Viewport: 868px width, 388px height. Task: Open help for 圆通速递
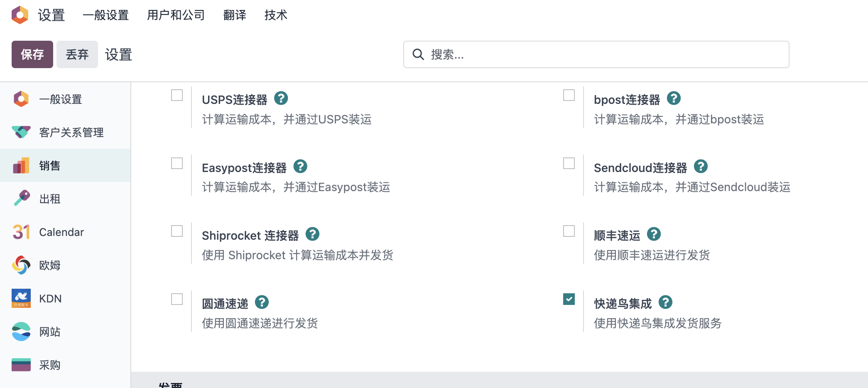point(262,302)
